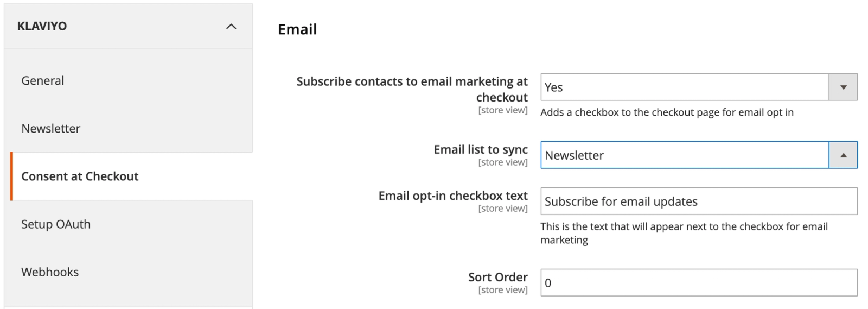
Task: Click the note beginning 'This is the text'
Action: (x=684, y=233)
